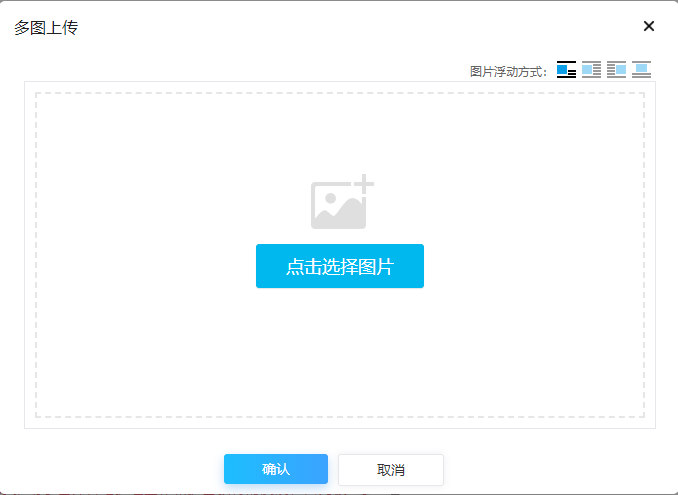The image size is (678, 495).
Task: Click the 图片浮动方式 label text
Action: [508, 72]
